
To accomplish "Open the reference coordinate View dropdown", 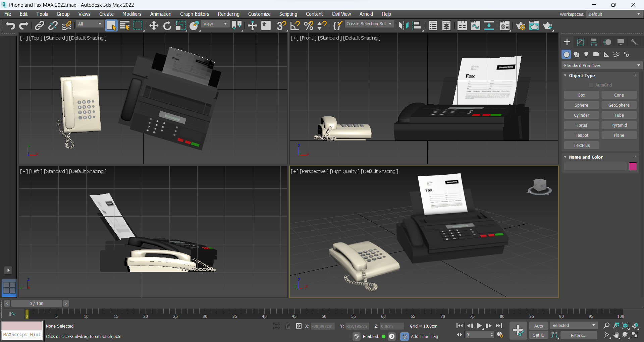I will tap(215, 24).
